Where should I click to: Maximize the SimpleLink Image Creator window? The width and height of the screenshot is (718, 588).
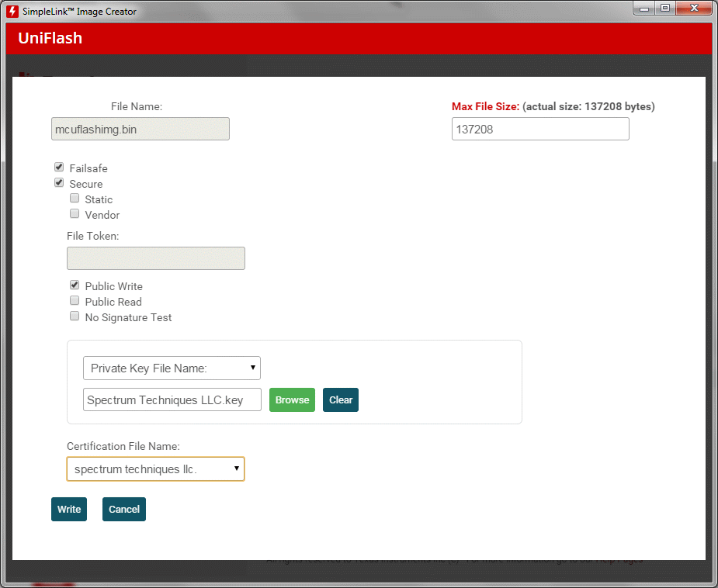(665, 9)
